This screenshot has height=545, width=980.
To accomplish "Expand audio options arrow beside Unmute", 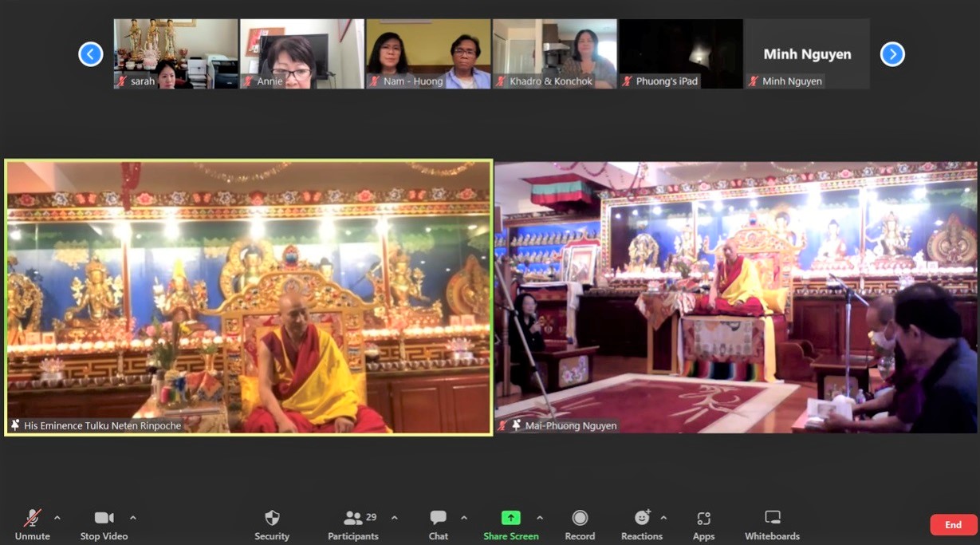I will (x=57, y=518).
